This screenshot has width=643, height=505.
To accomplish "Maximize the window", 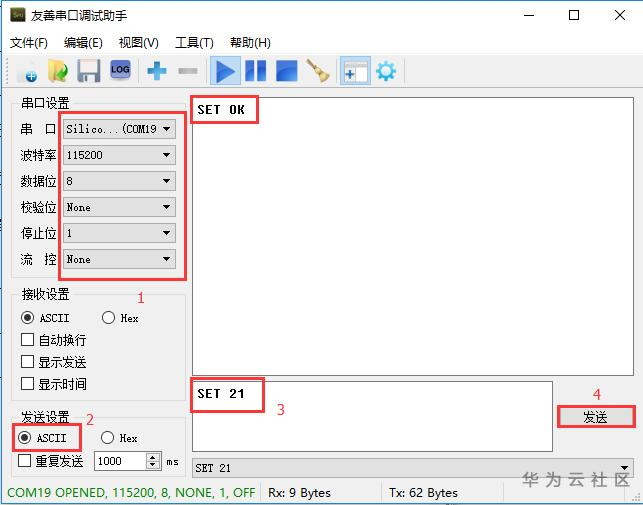I will pos(574,16).
